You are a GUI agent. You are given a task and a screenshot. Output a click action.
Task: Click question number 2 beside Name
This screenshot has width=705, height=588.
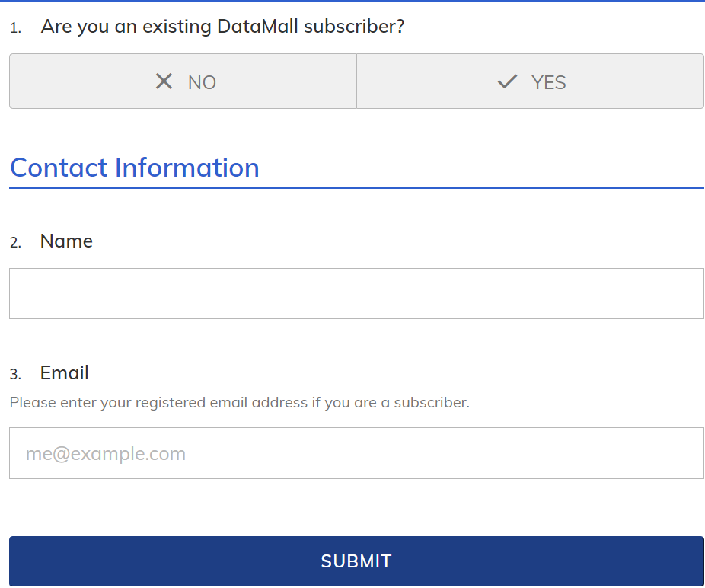click(15, 243)
